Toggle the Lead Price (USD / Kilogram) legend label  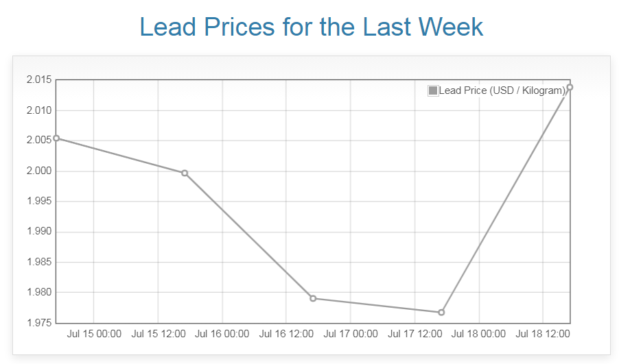click(502, 90)
